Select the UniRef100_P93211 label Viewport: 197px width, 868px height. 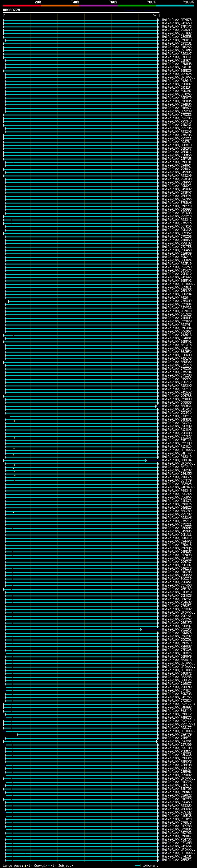pyautogui.click(x=177, y=138)
